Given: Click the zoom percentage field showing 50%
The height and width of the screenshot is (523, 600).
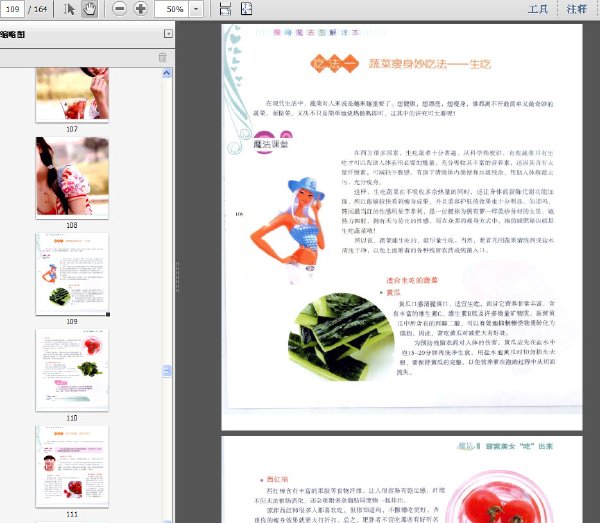Looking at the screenshot, I should (171, 9).
